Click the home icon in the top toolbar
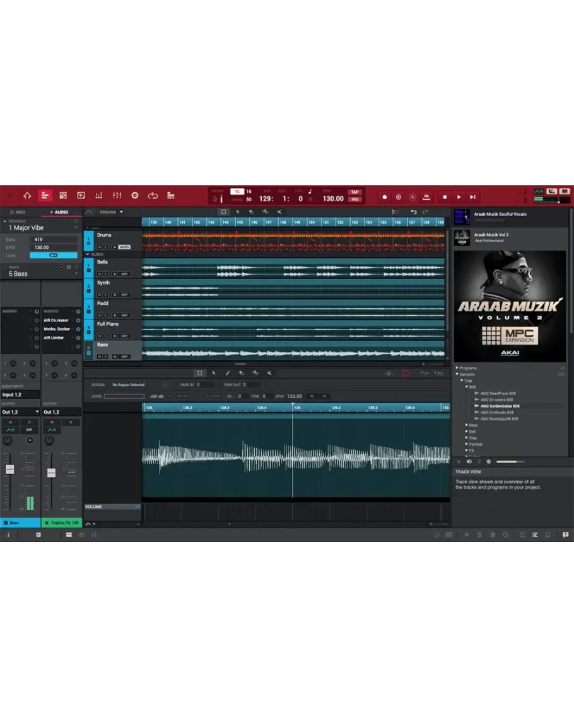Viewport: 574px width, 728px height. (27, 196)
